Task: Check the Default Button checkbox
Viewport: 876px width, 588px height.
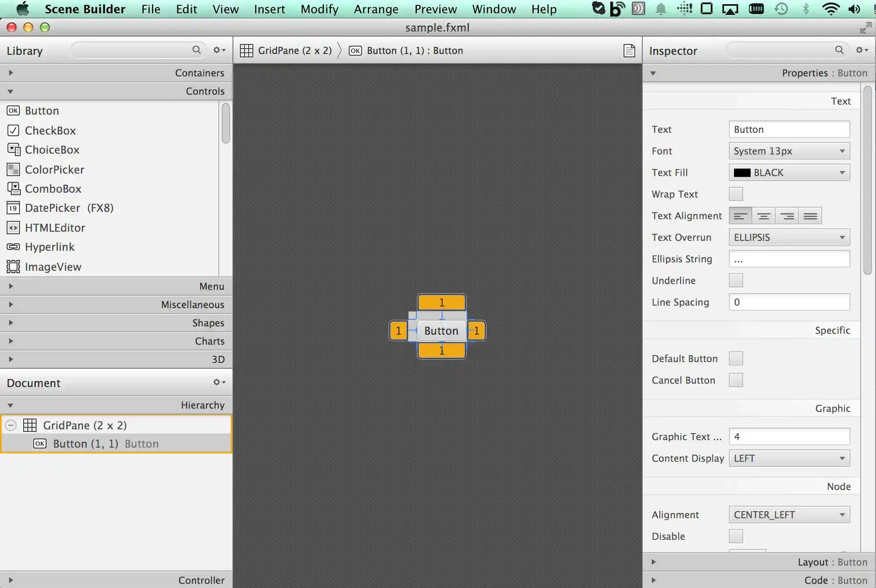Action: point(736,359)
